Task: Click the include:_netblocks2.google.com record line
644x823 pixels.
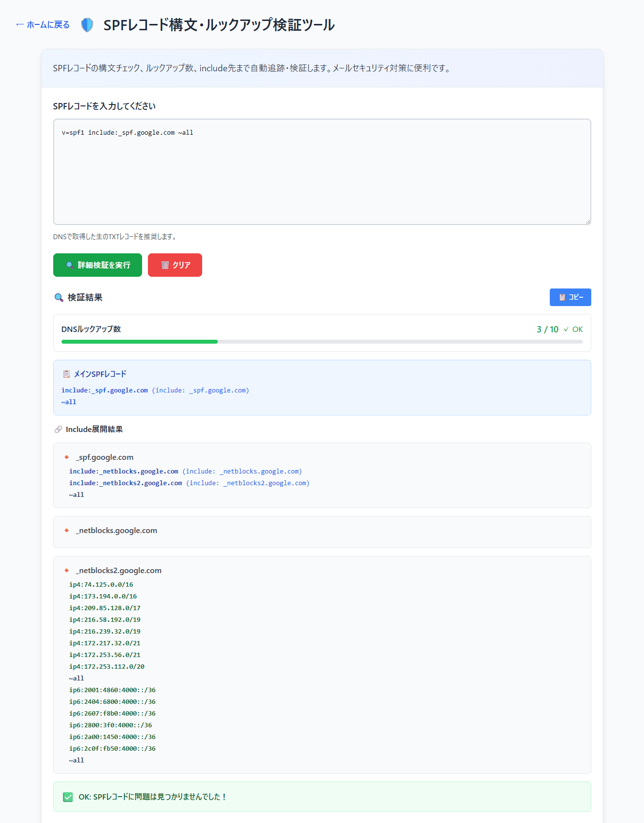Action: (125, 483)
